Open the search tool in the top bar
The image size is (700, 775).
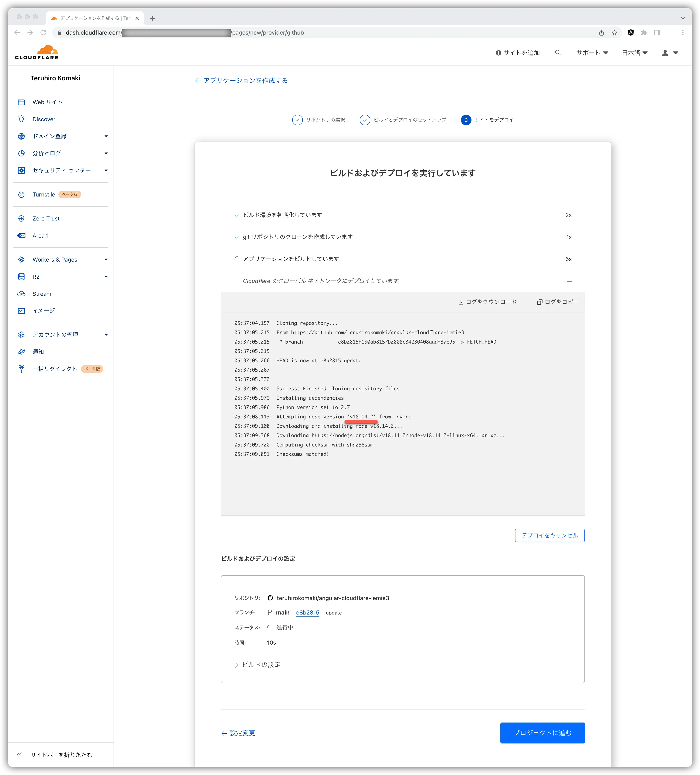coord(558,52)
